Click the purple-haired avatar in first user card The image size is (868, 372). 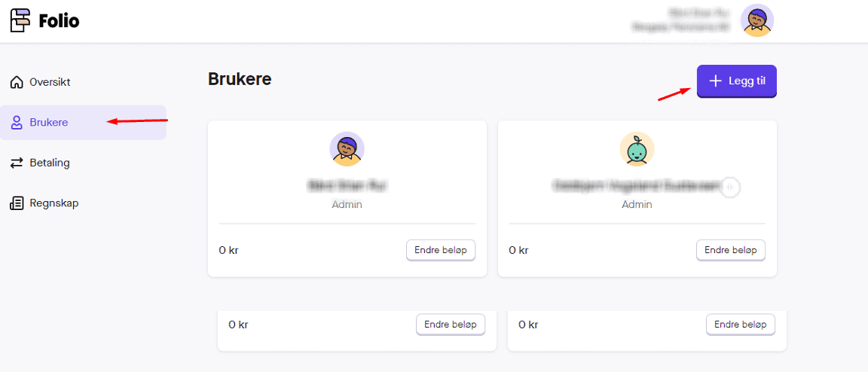coord(347,149)
